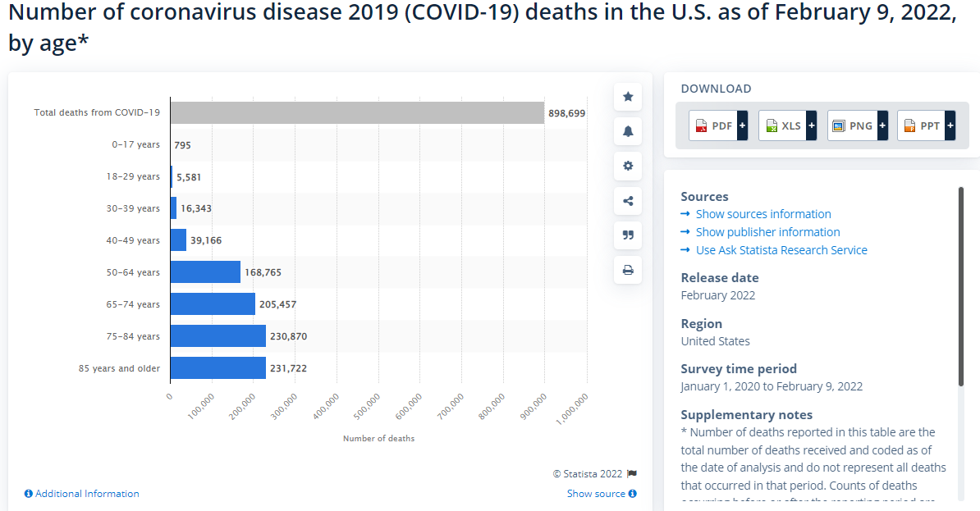
Task: Download the chart as PPT
Action: point(926,125)
